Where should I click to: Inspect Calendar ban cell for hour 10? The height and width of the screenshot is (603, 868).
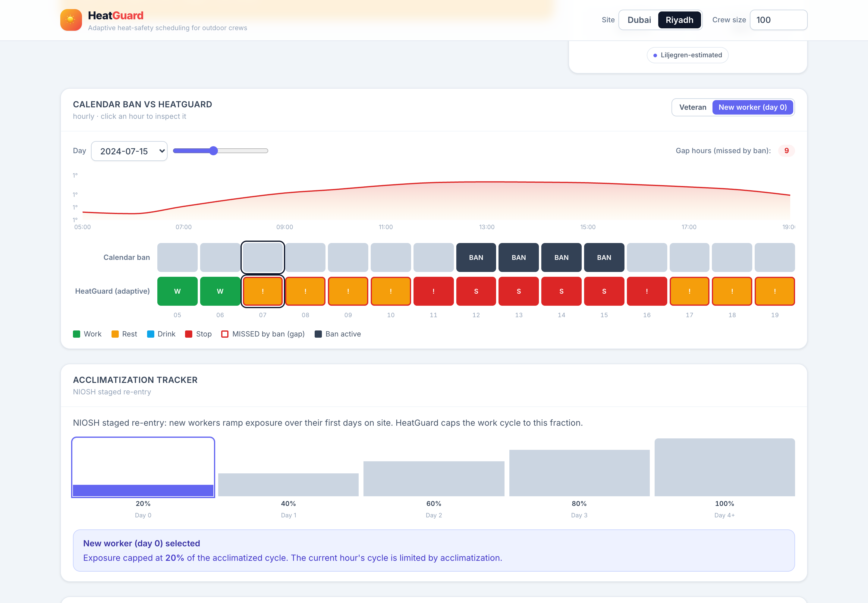pyautogui.click(x=391, y=257)
